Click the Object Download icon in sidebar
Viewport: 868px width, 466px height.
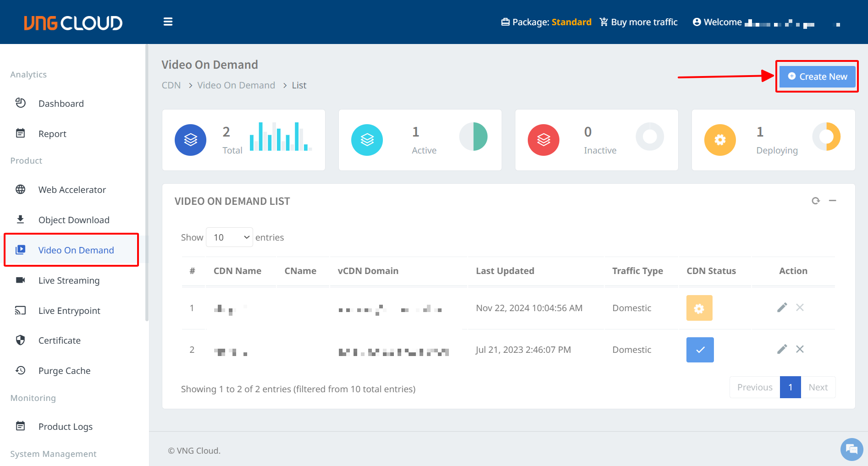pos(21,219)
